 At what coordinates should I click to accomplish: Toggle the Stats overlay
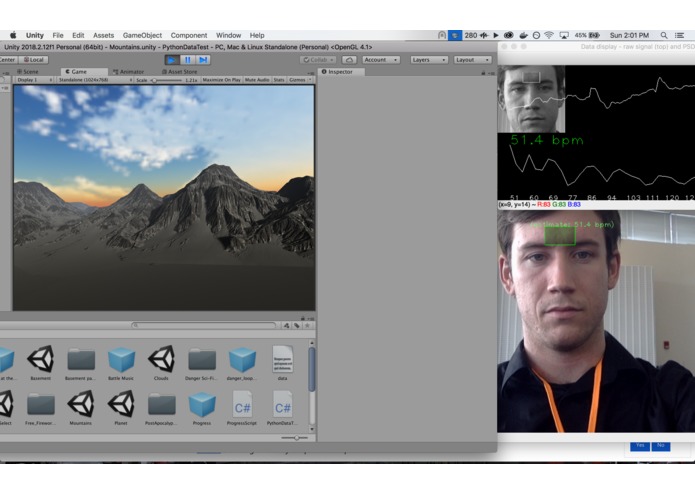(x=279, y=80)
